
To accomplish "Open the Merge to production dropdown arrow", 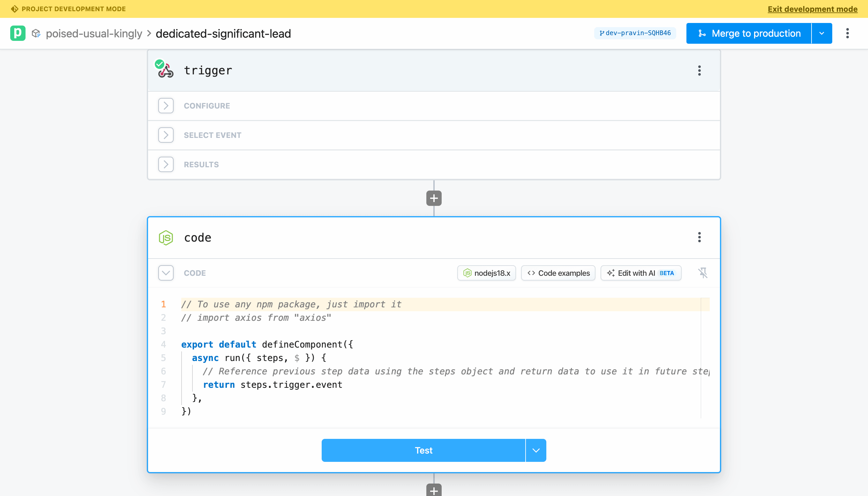I will pos(822,33).
